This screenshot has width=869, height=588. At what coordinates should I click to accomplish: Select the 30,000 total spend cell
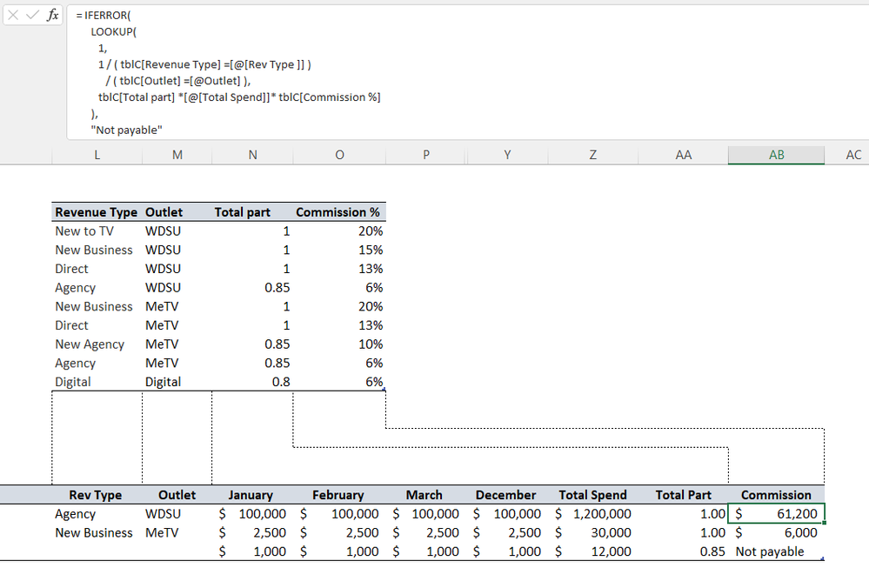tap(593, 532)
